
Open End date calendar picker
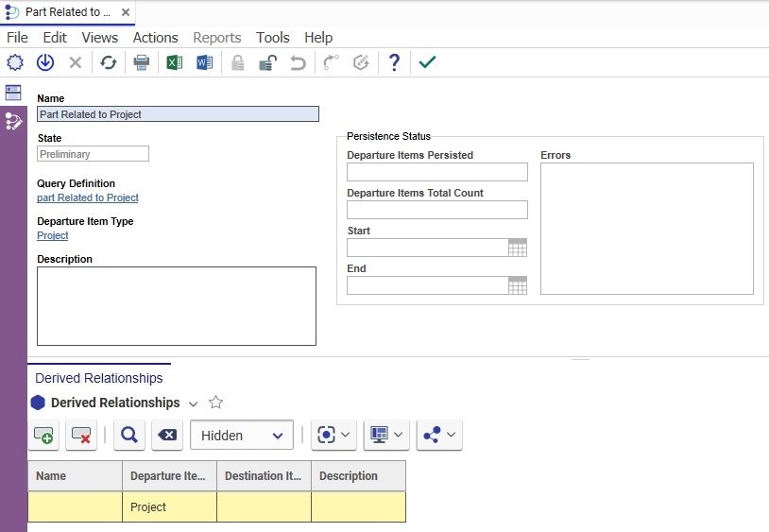(518, 286)
